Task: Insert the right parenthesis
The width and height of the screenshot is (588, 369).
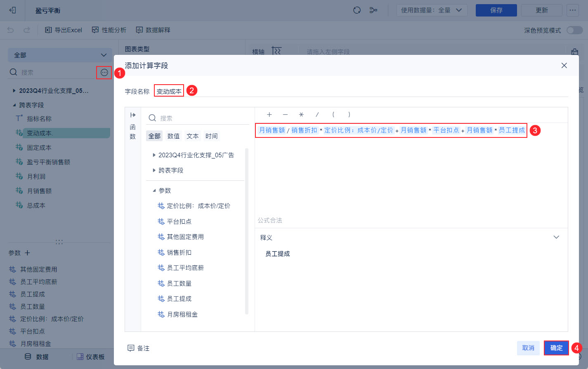Action: tap(349, 115)
